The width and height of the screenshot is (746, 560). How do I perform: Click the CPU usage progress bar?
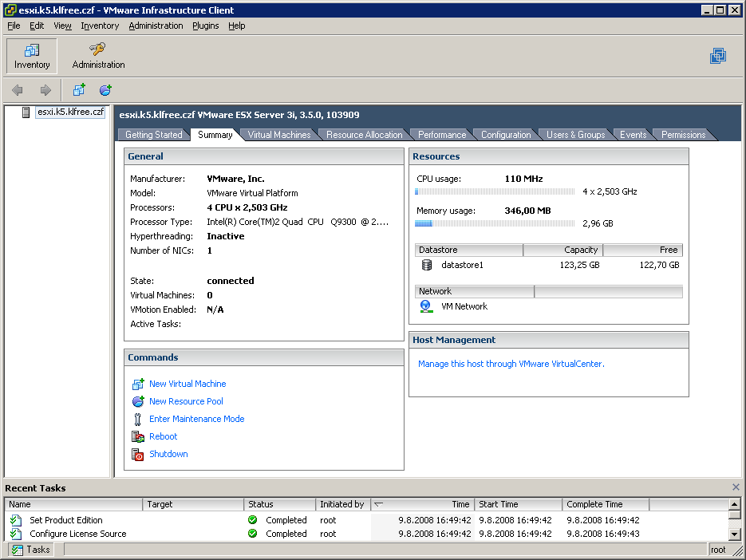coord(495,191)
